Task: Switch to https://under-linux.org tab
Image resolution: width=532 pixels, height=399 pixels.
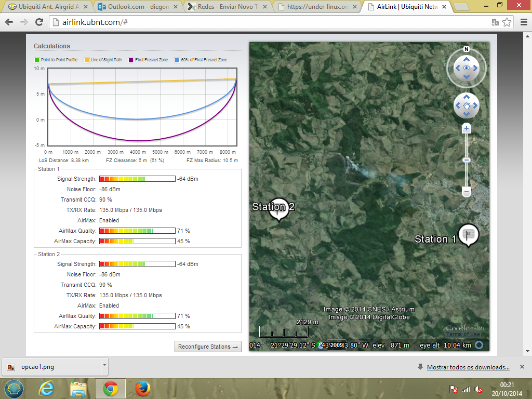Action: pyautogui.click(x=317, y=6)
